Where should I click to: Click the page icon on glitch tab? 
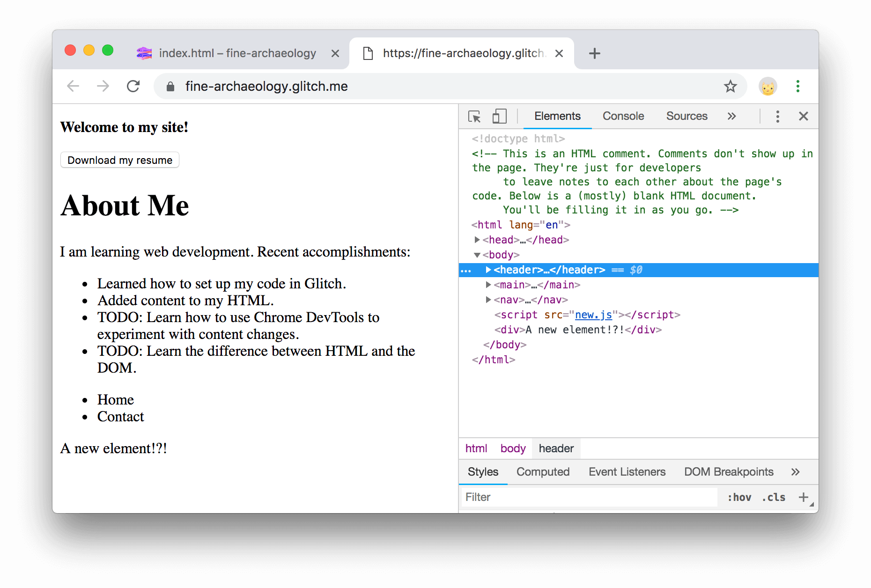click(369, 53)
